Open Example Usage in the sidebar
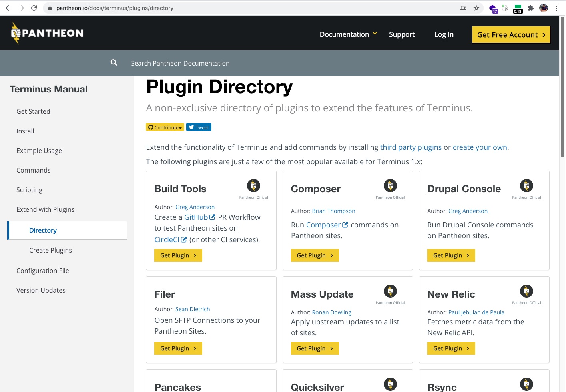Screen dimensions: 566x392 pos(39,151)
